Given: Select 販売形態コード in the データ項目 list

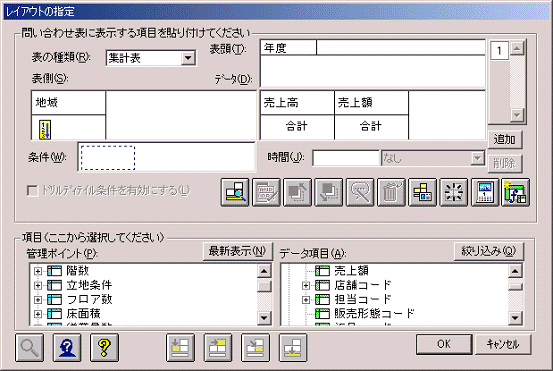Looking at the screenshot, I should (x=374, y=314).
